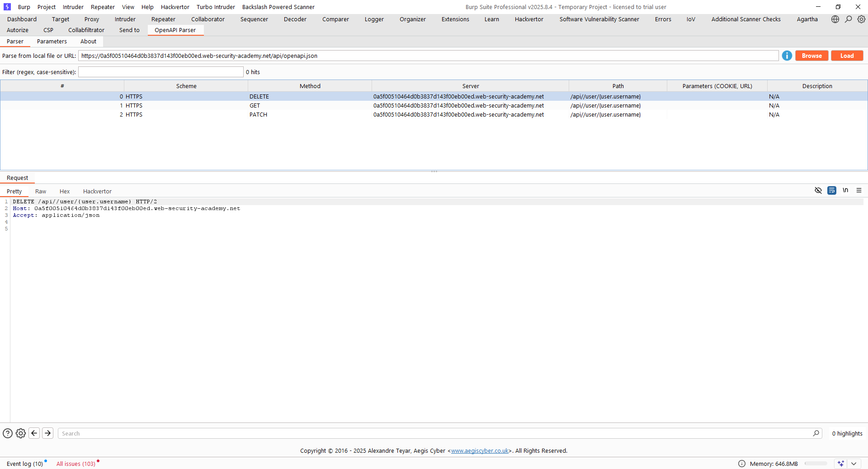
Task: Switch to the Parameters tab
Action: click(52, 42)
